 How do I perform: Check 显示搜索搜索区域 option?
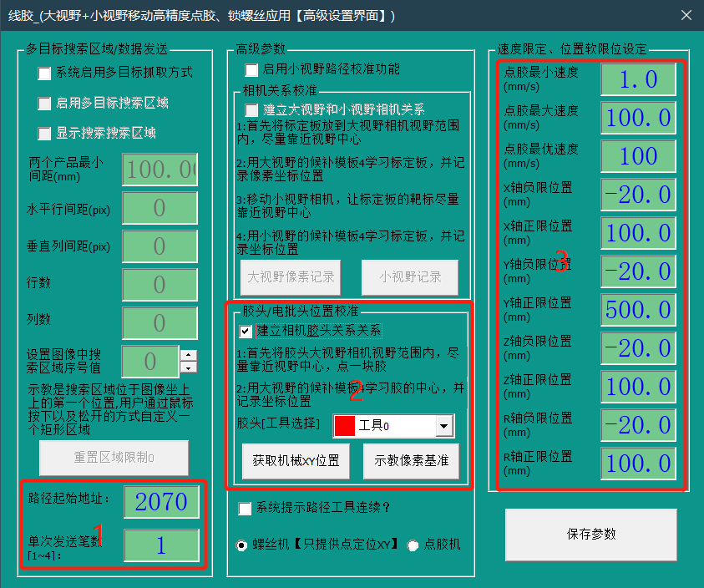point(45,134)
